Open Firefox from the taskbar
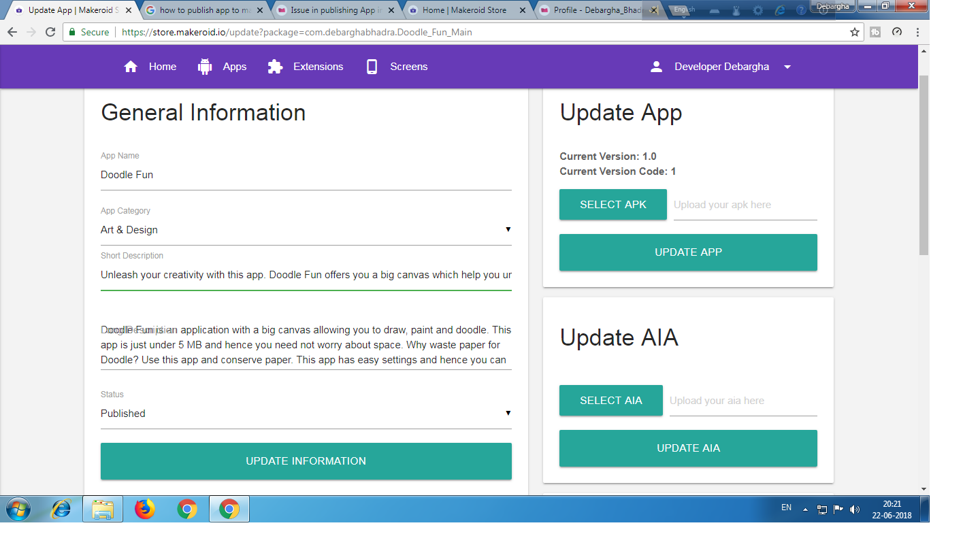This screenshot has height=551, width=980. (145, 509)
